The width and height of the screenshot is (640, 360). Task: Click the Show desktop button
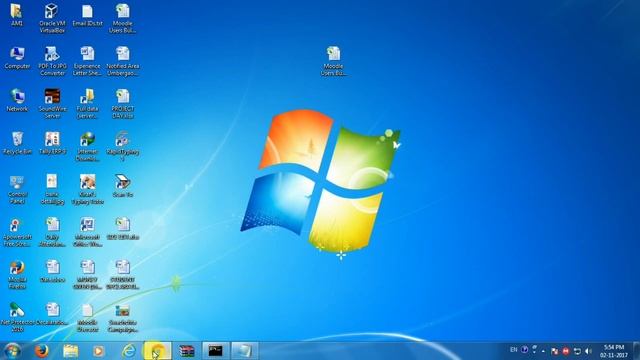[x=636, y=351]
